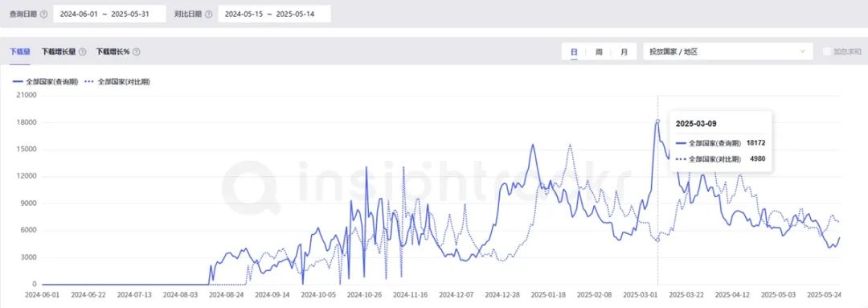The height and width of the screenshot is (308, 868).
Task: Click help icon next to 下载增长量
Action: [x=83, y=51]
